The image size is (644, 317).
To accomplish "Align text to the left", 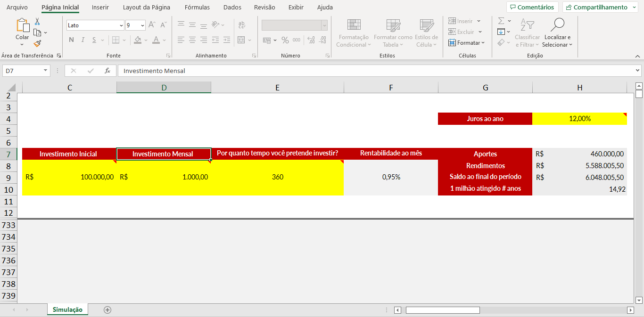I will 181,40.
